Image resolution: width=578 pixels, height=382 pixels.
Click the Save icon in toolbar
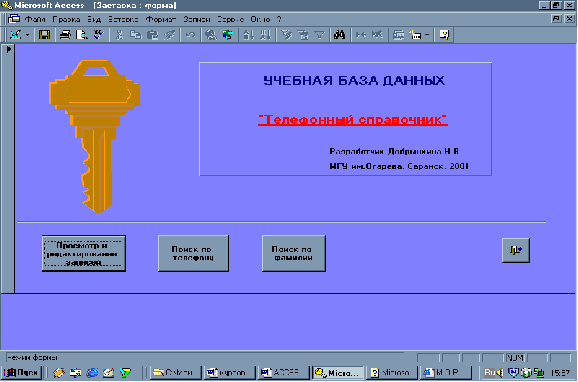click(x=45, y=35)
